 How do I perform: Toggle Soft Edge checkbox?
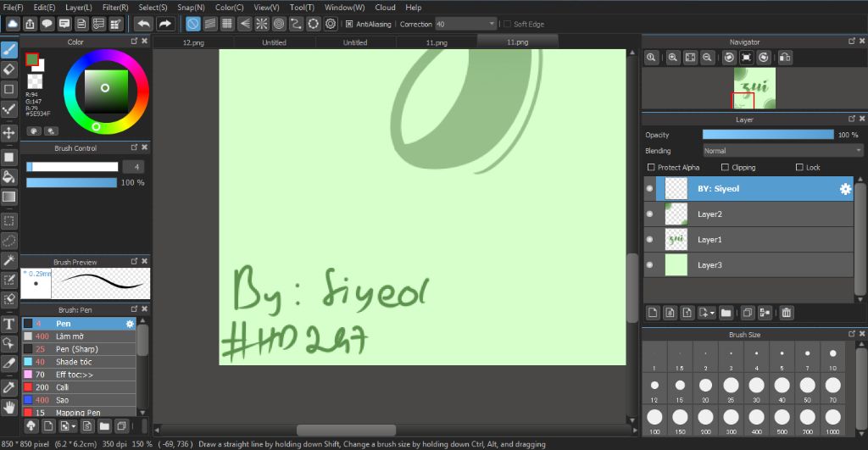(x=507, y=24)
